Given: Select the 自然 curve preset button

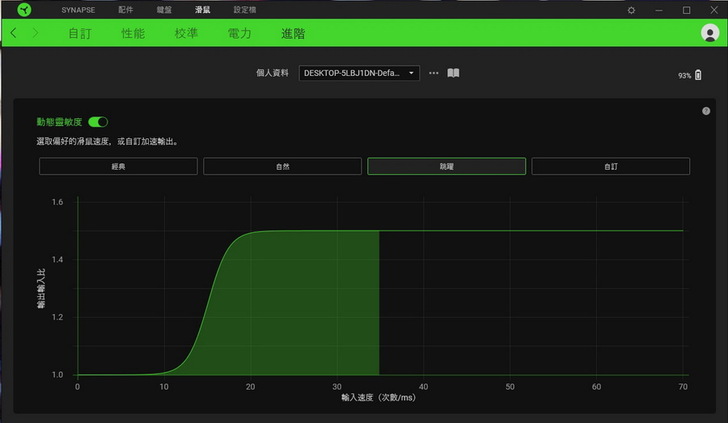Looking at the screenshot, I should [x=282, y=166].
